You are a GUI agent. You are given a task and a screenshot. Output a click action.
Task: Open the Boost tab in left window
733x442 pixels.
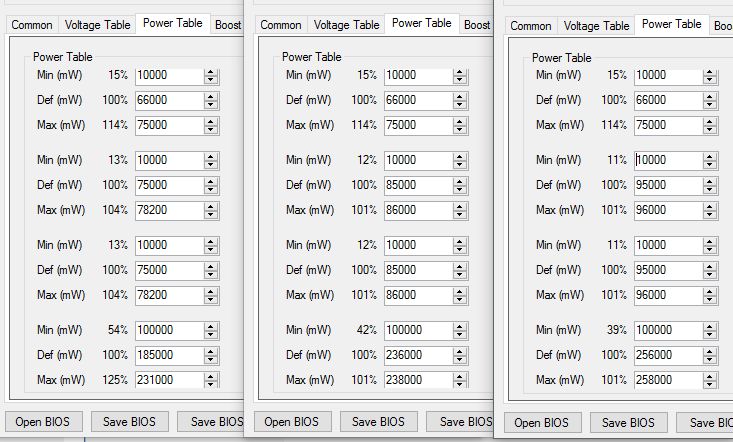(227, 25)
